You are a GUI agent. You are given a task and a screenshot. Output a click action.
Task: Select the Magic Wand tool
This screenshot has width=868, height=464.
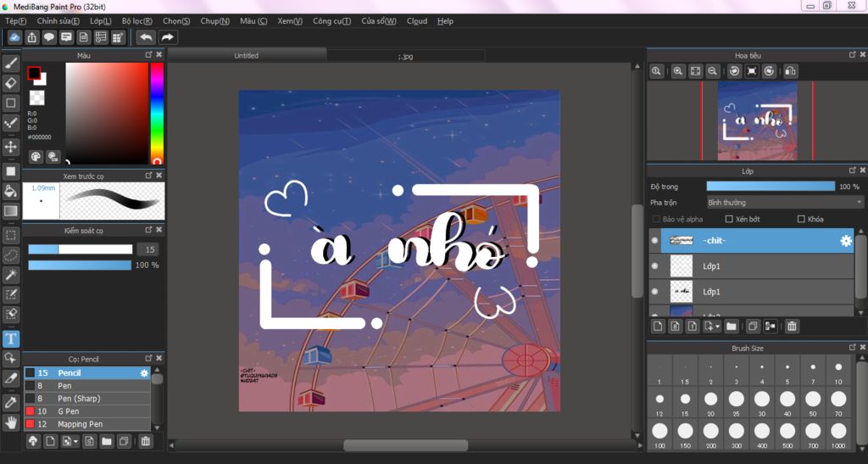10,275
